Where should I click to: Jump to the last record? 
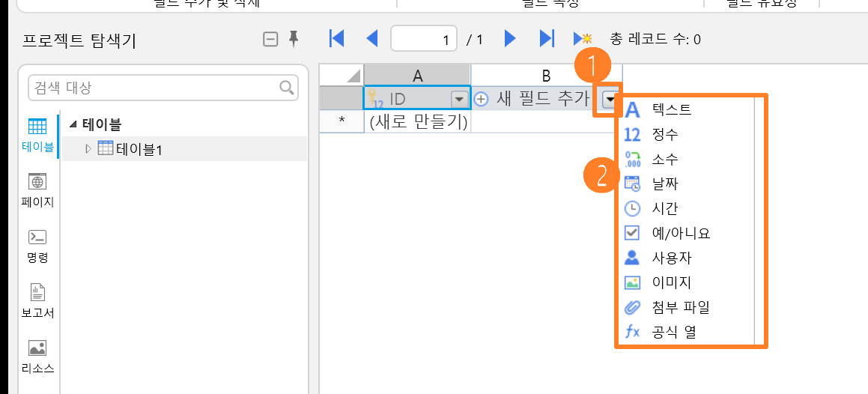(x=547, y=39)
